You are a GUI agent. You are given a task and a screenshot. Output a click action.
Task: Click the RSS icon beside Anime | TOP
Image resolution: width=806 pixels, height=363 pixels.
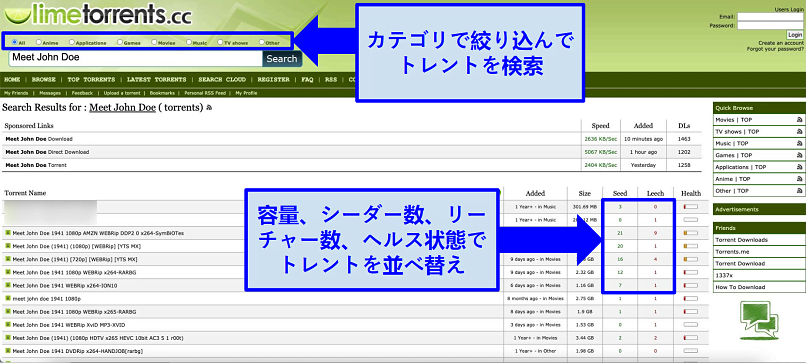tap(799, 179)
